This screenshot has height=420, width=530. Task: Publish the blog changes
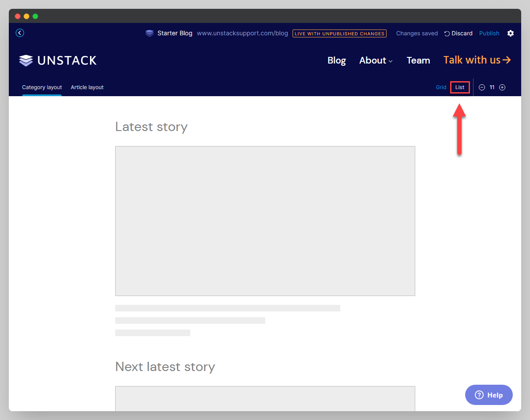point(489,34)
